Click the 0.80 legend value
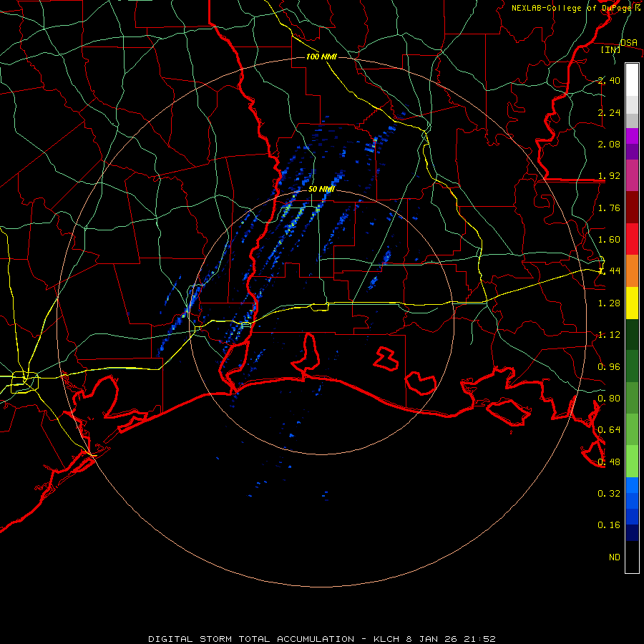The image size is (644, 644). coord(609,399)
